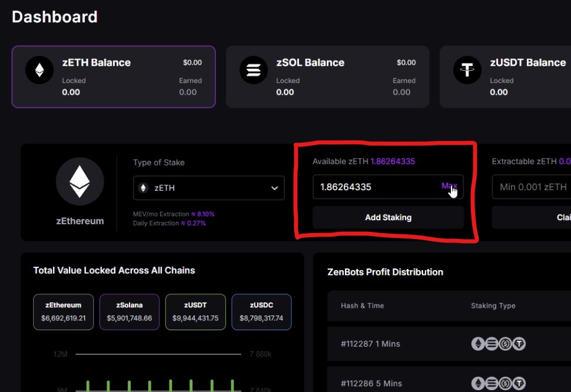
Task: Click the 7 880k axis label on the chart
Action: click(261, 354)
